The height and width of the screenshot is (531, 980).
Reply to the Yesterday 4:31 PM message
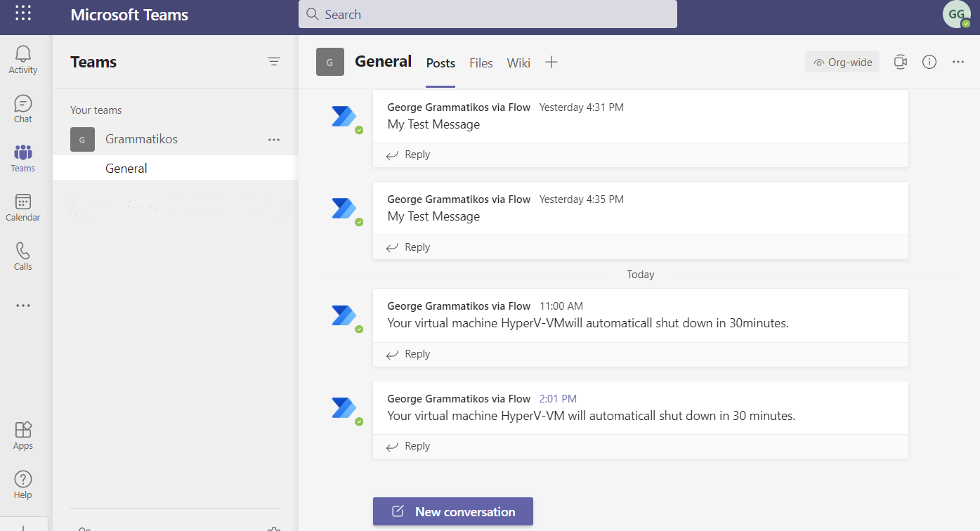pos(408,155)
